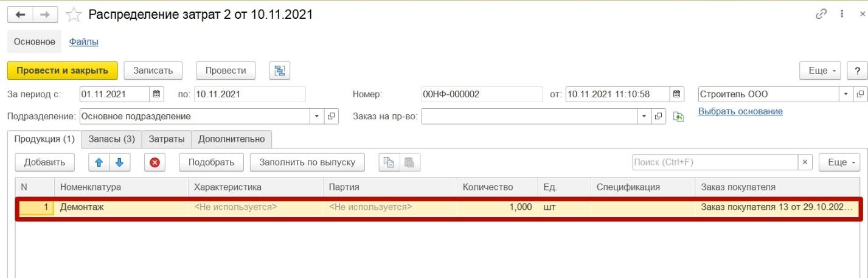Open calendar for 'За период с' date
The width and height of the screenshot is (868, 278).
coord(157,94)
